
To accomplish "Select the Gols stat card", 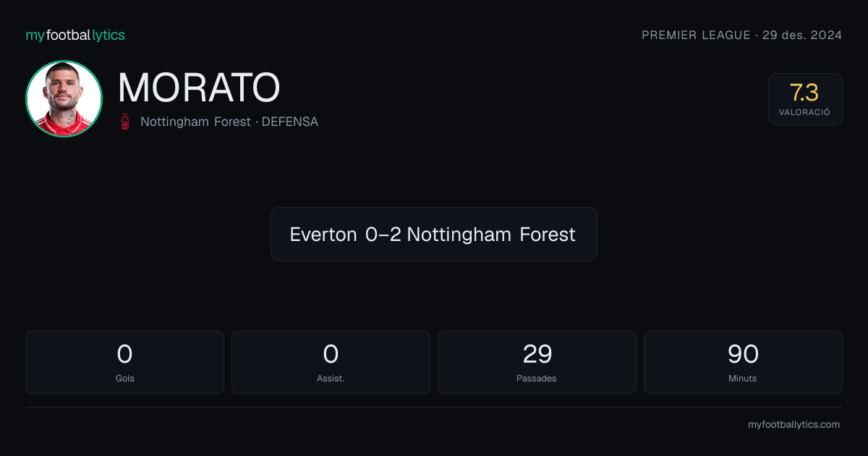I will tap(124, 362).
